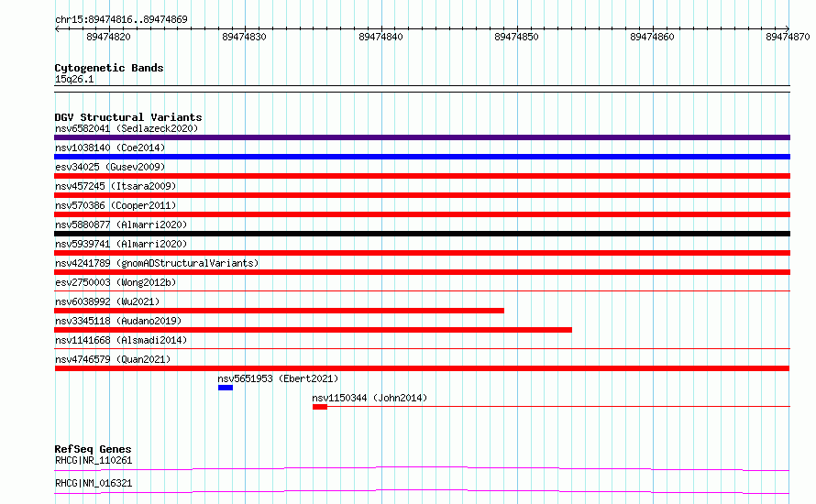Select the nsv1141668 (Alsmadi2014) label

click(x=121, y=340)
